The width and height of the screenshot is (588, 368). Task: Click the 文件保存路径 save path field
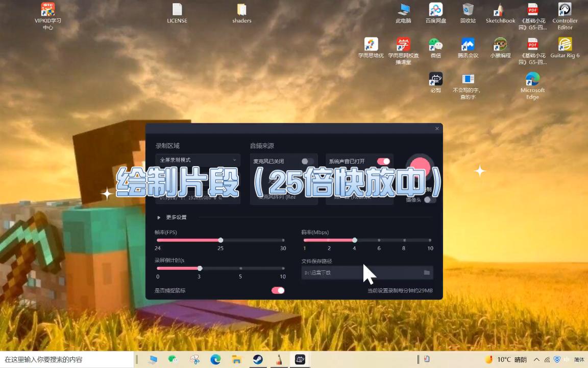pos(357,272)
